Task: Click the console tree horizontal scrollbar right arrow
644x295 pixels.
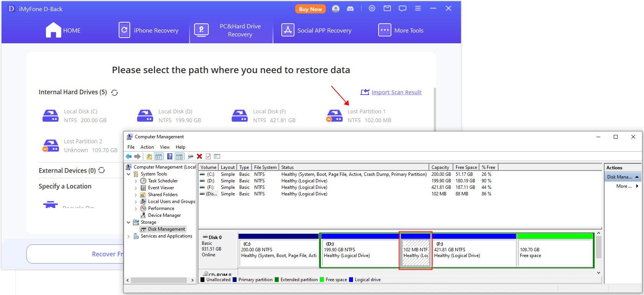Action: coord(193,280)
